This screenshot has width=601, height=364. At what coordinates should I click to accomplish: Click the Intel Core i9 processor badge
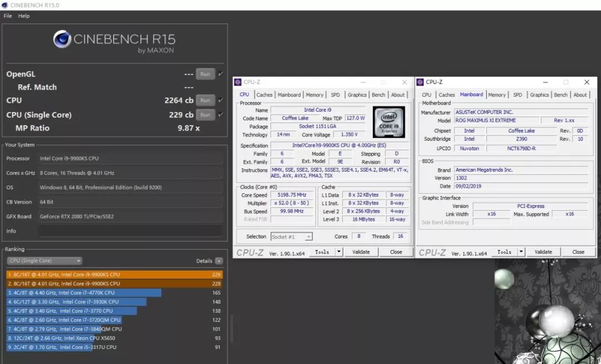tap(388, 121)
